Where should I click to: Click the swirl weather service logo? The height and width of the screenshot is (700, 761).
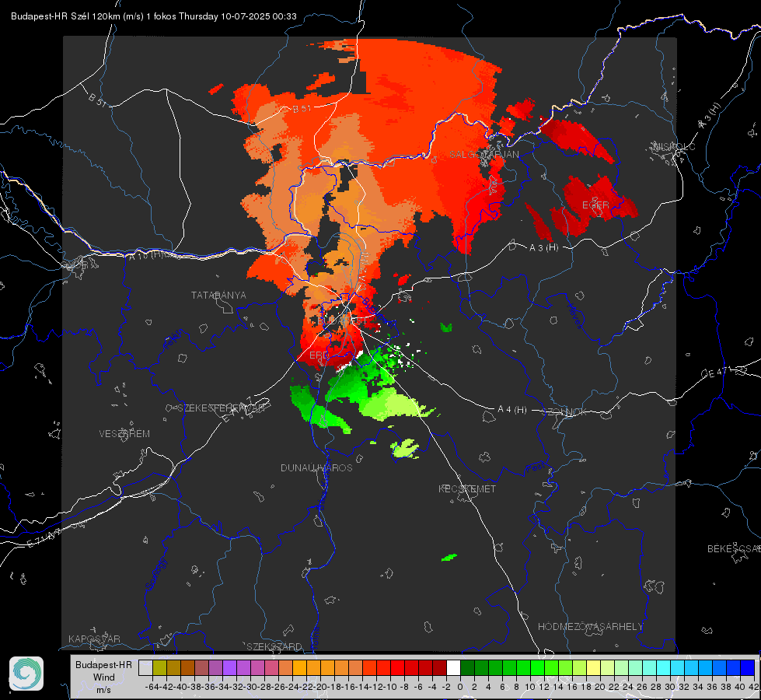point(26,674)
